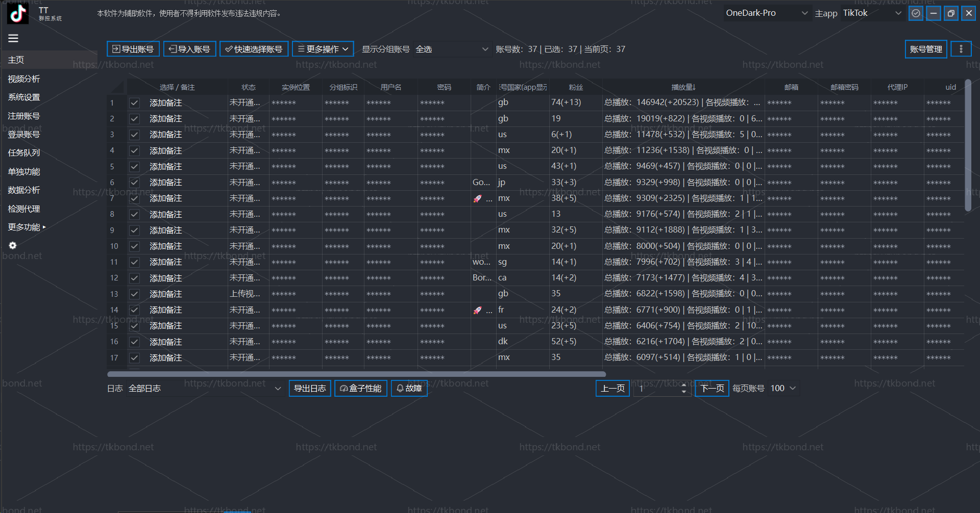Viewport: 980px width, 513px height.
Task: Click the 快速选择账号 quick select button
Action: point(254,49)
